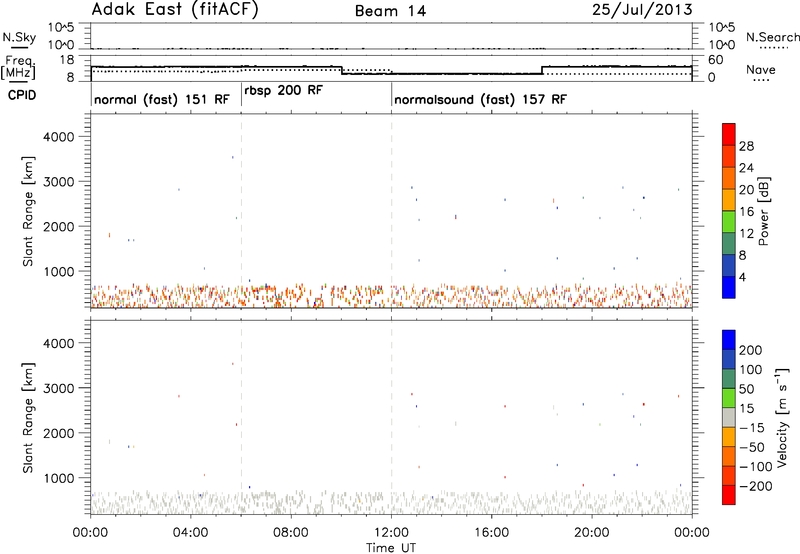800x554 pixels.
Task: Click the frequency step-up line near 18:00 UT
Action: (x=542, y=70)
